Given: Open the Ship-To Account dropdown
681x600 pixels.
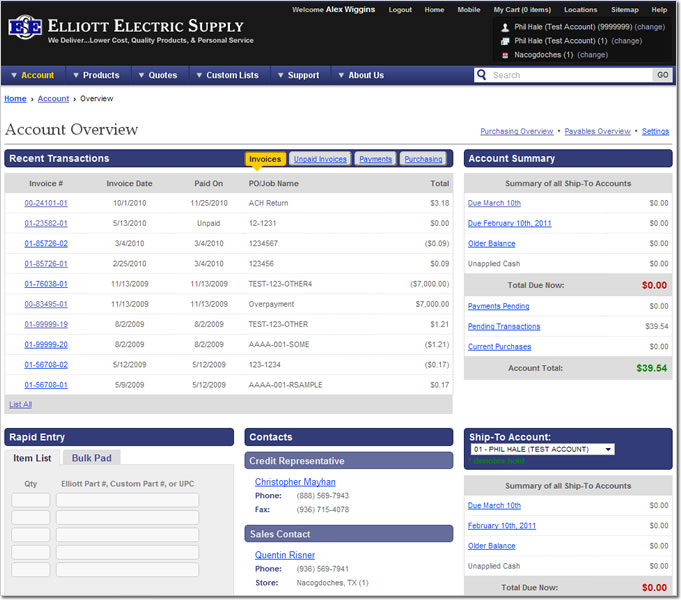Looking at the screenshot, I should (542, 449).
